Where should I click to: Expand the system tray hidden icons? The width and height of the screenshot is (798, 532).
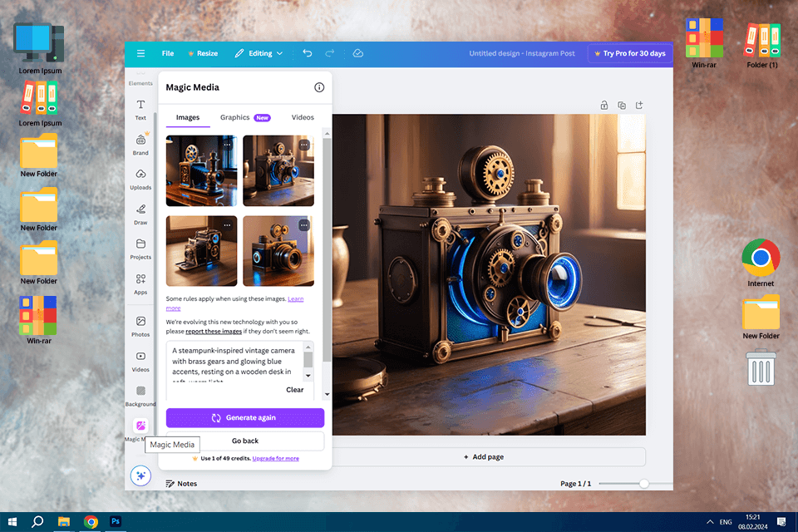click(x=710, y=522)
